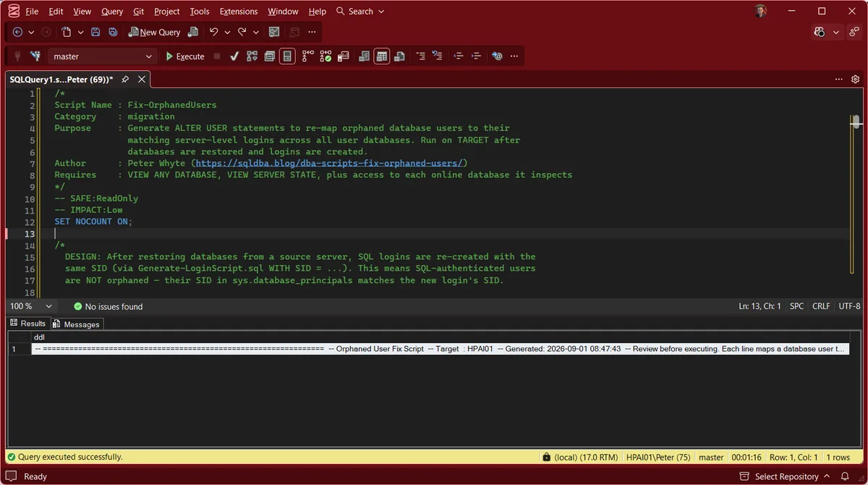Open the Extensions menu

point(238,11)
